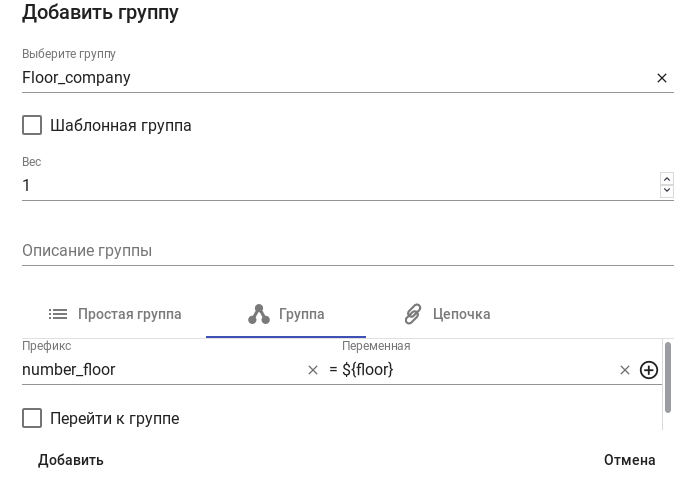The height and width of the screenshot is (481, 696).
Task: Increase the Вес value by one
Action: [667, 179]
